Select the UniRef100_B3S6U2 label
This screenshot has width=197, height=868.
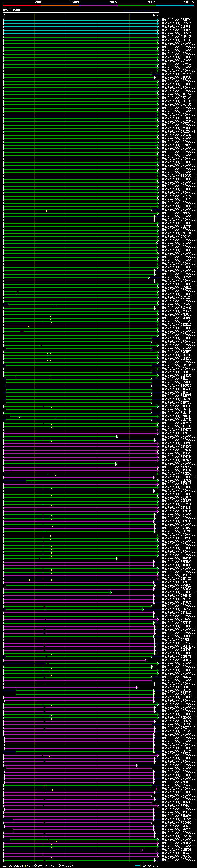pyautogui.click(x=176, y=176)
